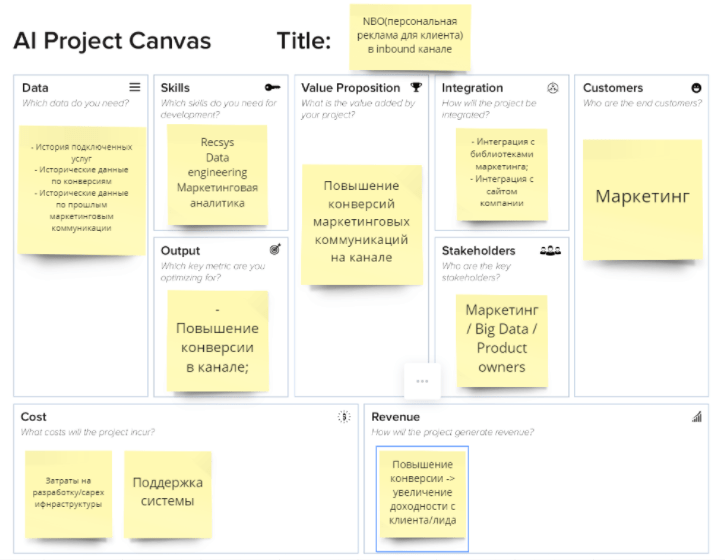Select the Затраты на разработку sticky note
The height and width of the screenshot is (560, 725).
pyautogui.click(x=68, y=494)
